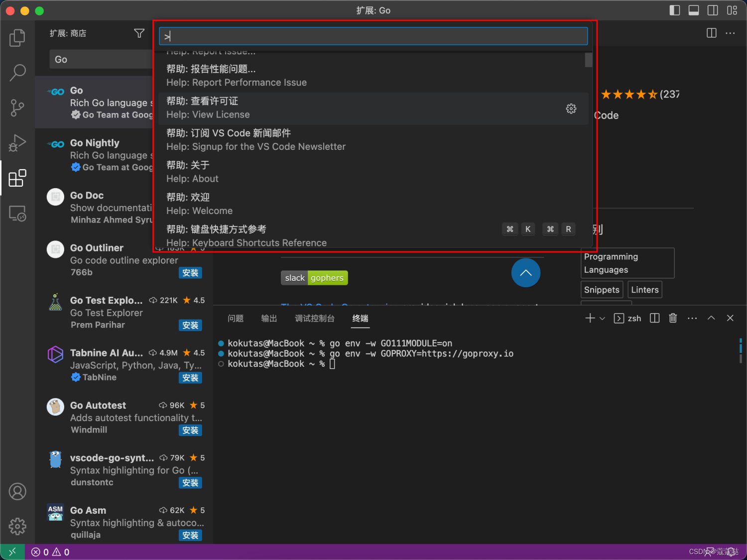Open the Remote Explorer view

click(x=17, y=213)
